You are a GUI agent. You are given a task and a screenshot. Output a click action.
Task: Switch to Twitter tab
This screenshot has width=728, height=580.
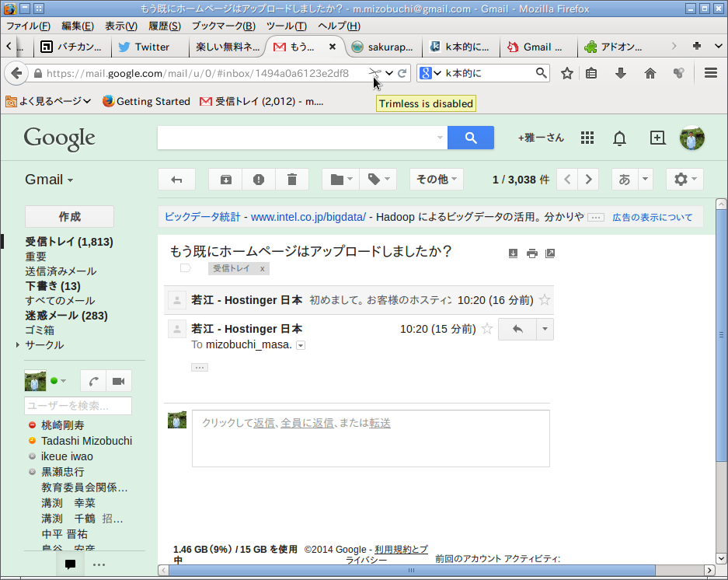(x=151, y=47)
